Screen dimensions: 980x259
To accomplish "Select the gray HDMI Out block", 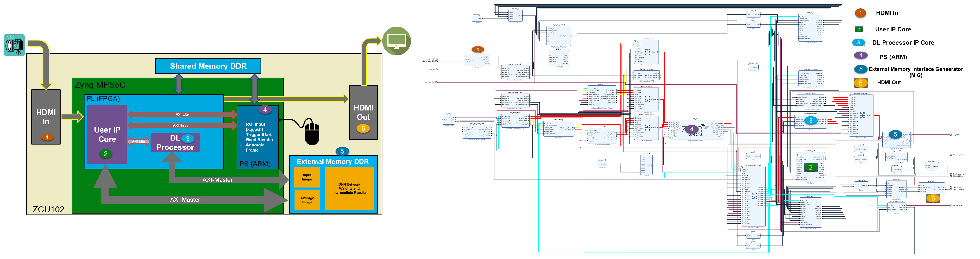I will coord(363,112).
